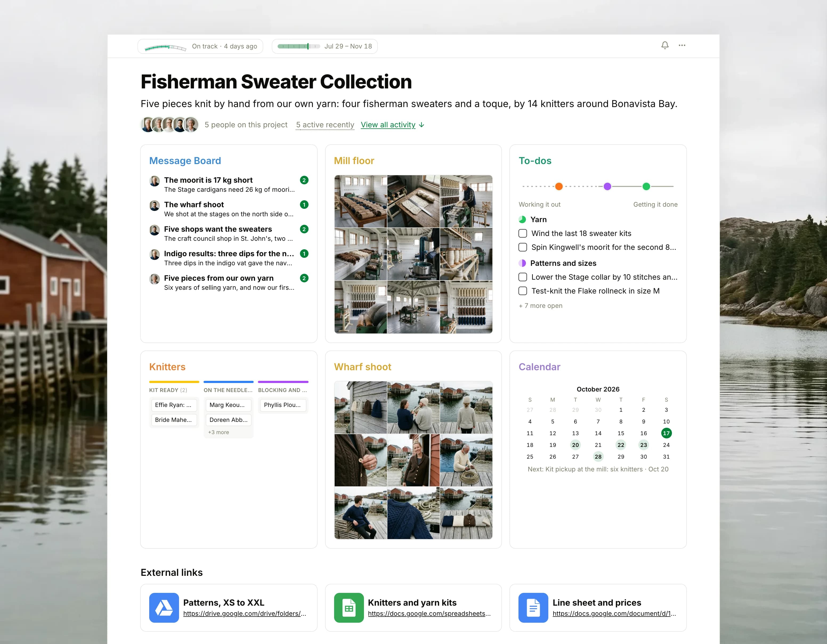Open the Mill floor section title
827x644 pixels.
pos(354,161)
